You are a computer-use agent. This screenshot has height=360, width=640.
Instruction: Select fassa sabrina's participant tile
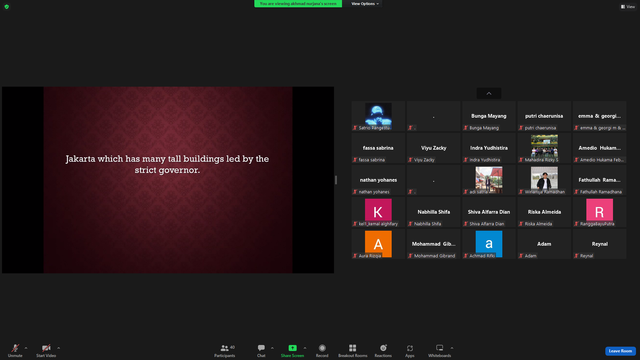click(x=378, y=148)
